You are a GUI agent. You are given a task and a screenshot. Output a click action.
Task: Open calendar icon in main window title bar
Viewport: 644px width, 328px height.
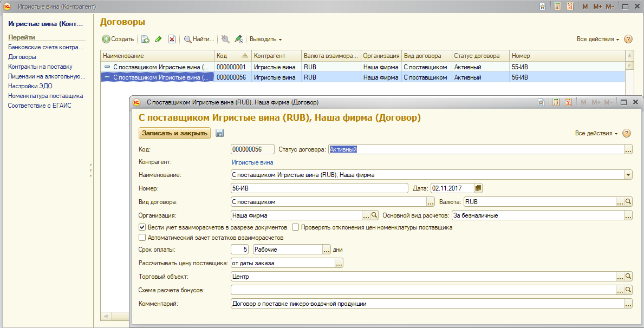[x=570, y=6]
